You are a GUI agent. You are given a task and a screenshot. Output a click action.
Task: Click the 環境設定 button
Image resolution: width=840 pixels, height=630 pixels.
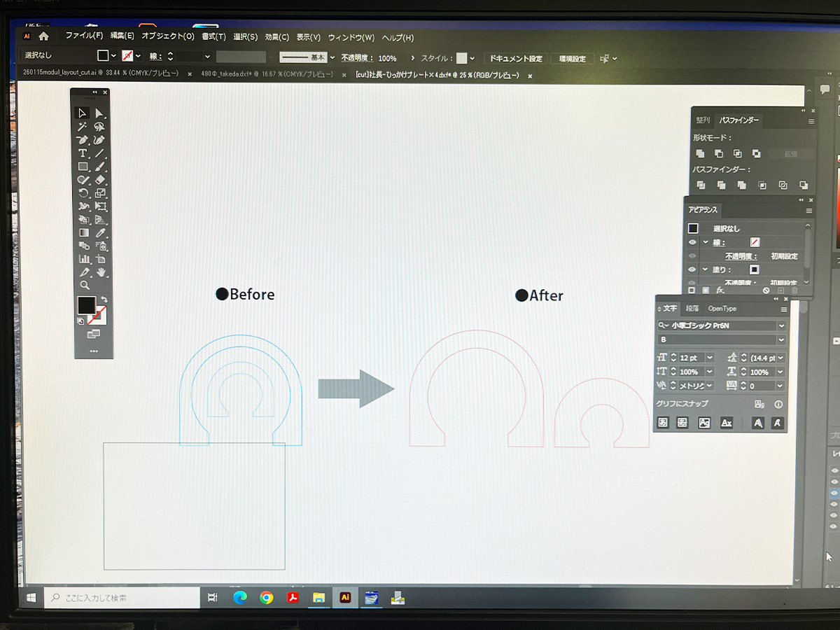(572, 59)
